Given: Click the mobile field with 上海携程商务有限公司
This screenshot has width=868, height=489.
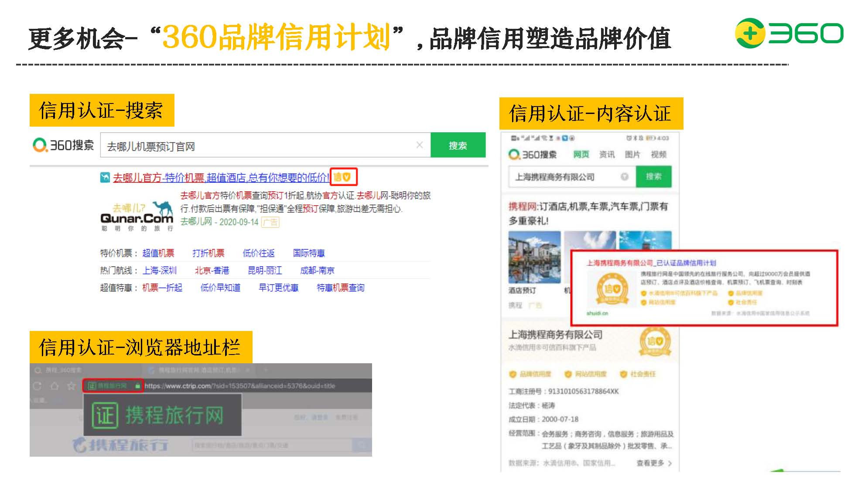Looking at the screenshot, I should click(572, 177).
